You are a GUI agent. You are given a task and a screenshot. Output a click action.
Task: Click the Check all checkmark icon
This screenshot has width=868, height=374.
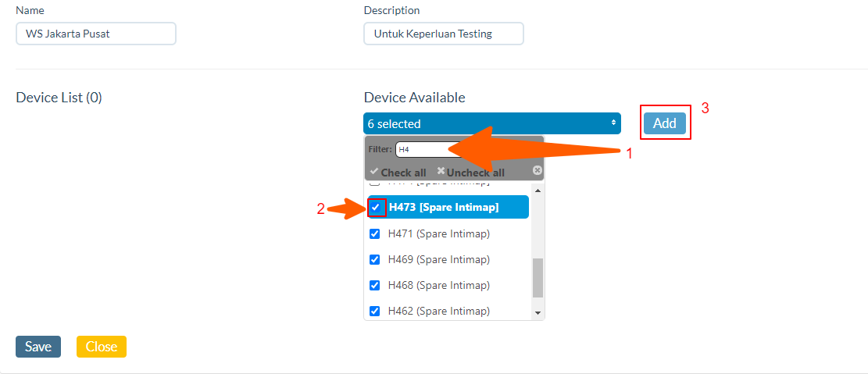pyautogui.click(x=374, y=172)
